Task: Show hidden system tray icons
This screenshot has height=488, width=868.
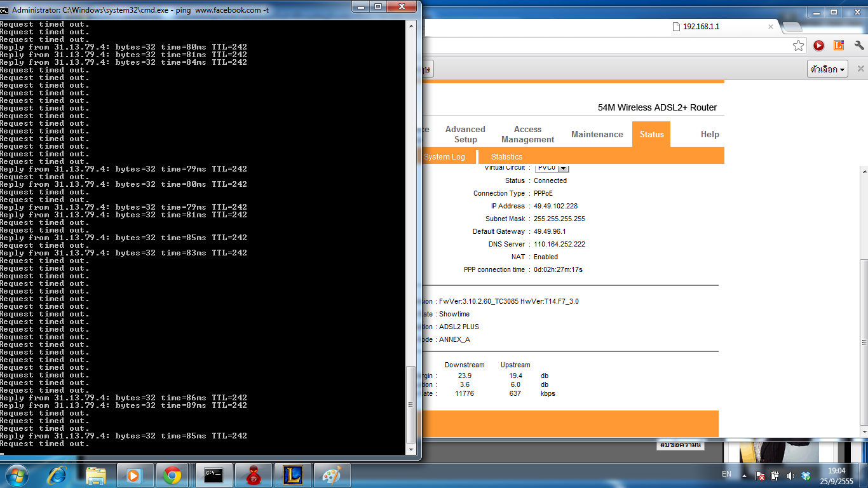Action: [x=745, y=475]
